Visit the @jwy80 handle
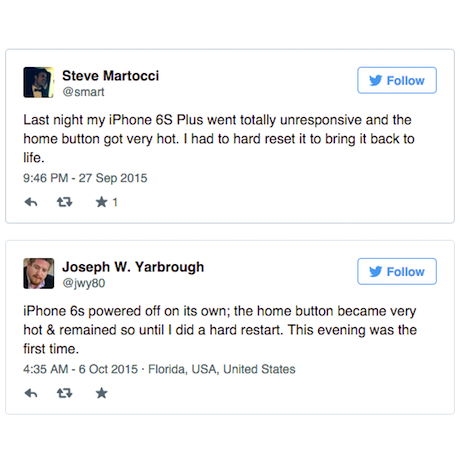460x450 pixels. [84, 283]
